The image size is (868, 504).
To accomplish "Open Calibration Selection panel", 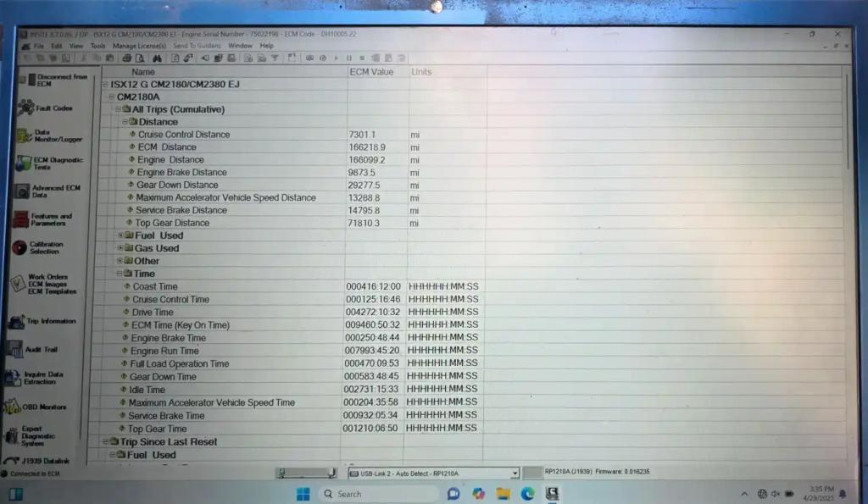I will [x=44, y=247].
